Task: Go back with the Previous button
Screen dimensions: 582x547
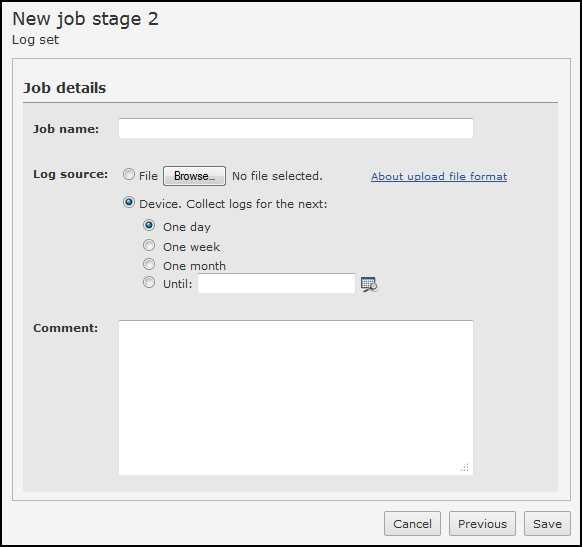Action: click(482, 524)
